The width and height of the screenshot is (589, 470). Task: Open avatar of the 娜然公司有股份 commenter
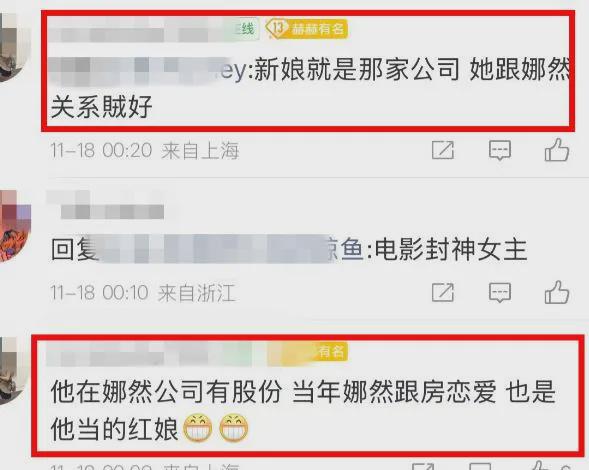pyautogui.click(x=13, y=372)
